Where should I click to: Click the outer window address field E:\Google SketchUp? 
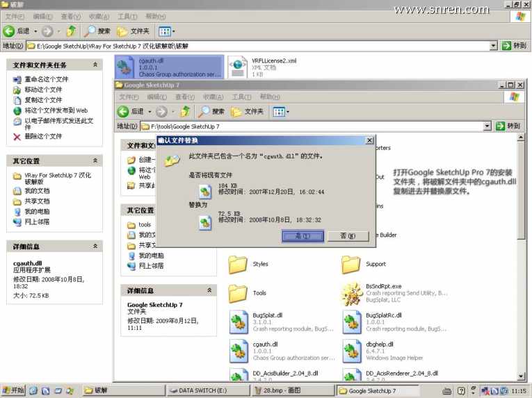pyautogui.click(x=258, y=46)
